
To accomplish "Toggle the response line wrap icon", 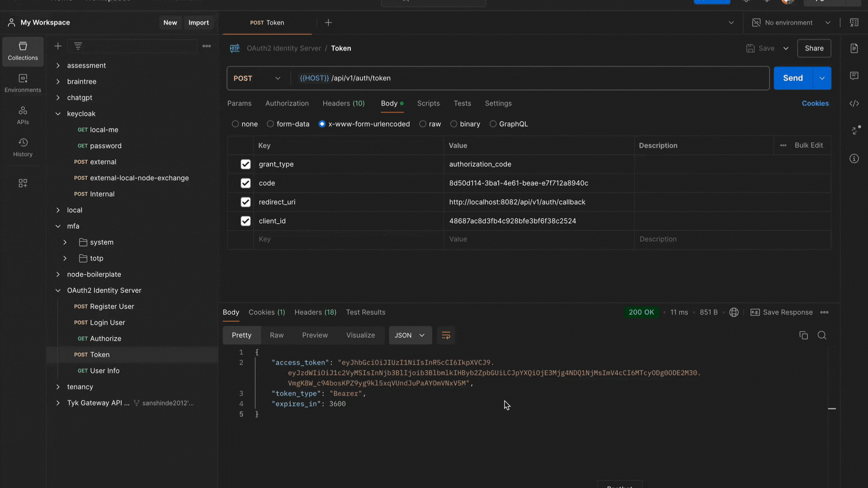I will point(446,335).
